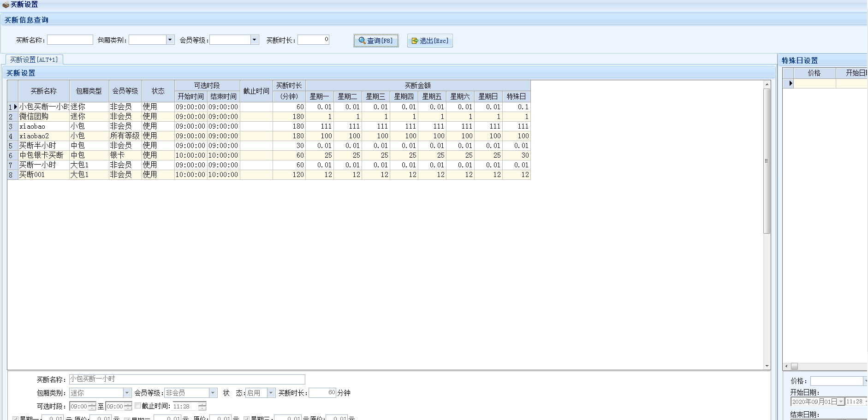Click the 状态 column header
This screenshot has width=868, height=420.
(x=158, y=91)
